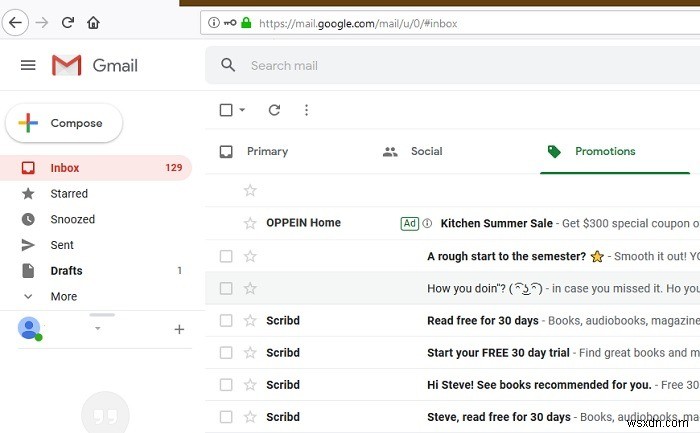Expand the More labels chevron
700x433 pixels.
pos(28,296)
